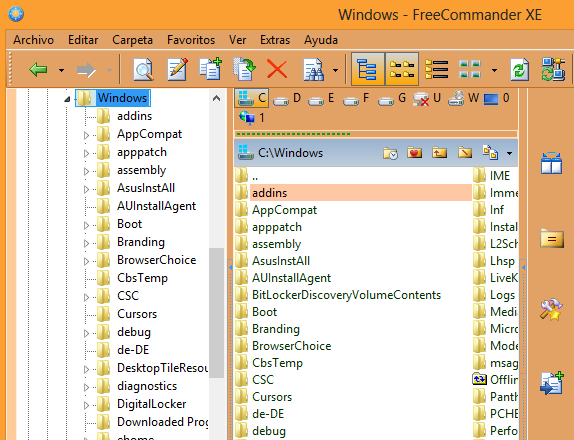Open the Ver menu
This screenshot has height=440, width=574.
coord(238,40)
